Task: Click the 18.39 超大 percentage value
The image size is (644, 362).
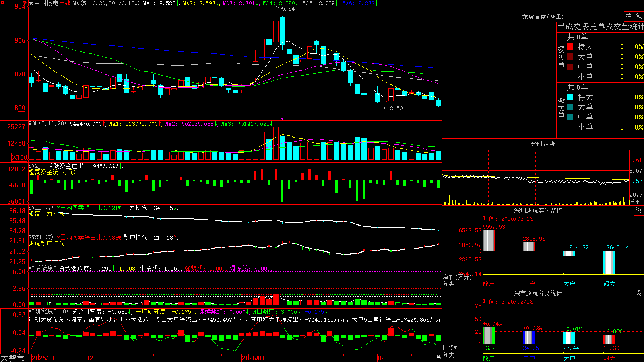Action: [611, 348]
